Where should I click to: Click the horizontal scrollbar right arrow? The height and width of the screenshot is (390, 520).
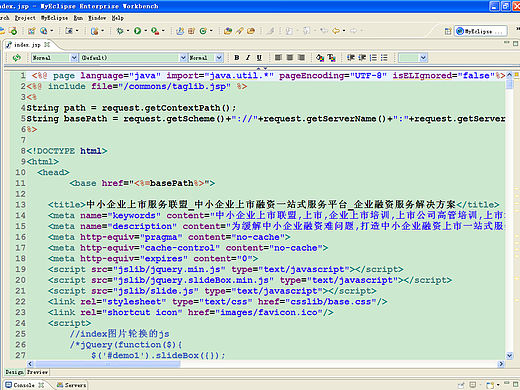tap(501, 364)
